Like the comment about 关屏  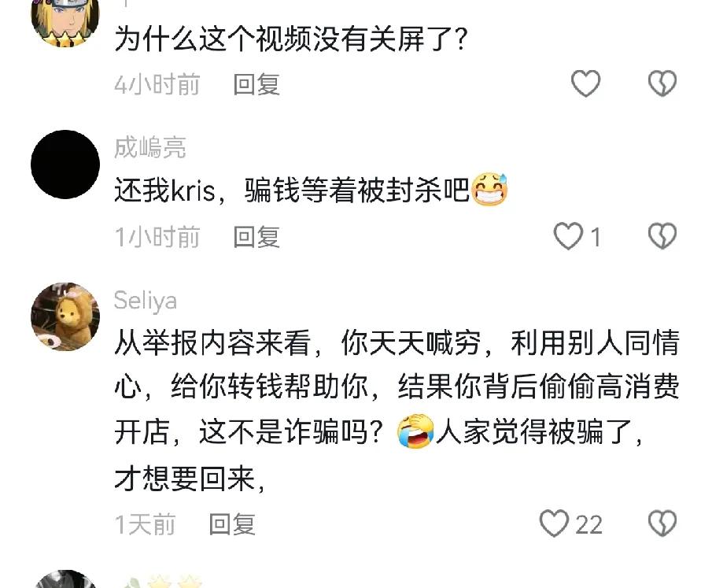coord(585,83)
